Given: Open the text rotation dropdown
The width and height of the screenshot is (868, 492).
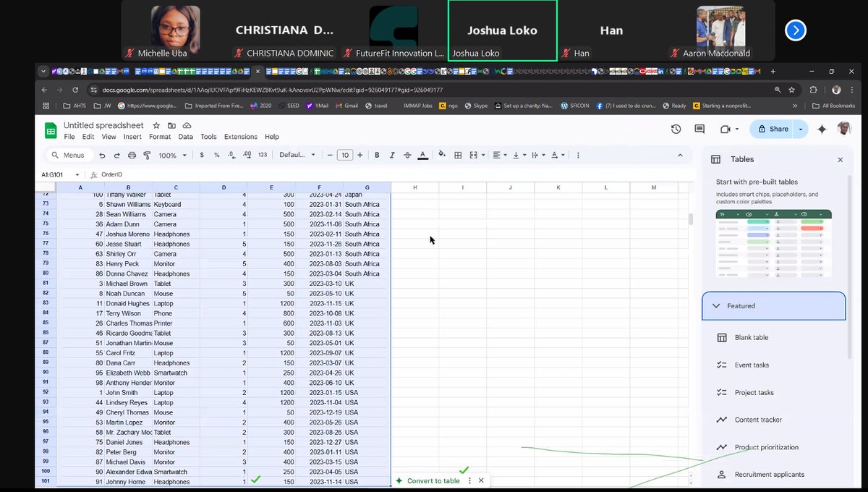Looking at the screenshot, I should click(558, 155).
